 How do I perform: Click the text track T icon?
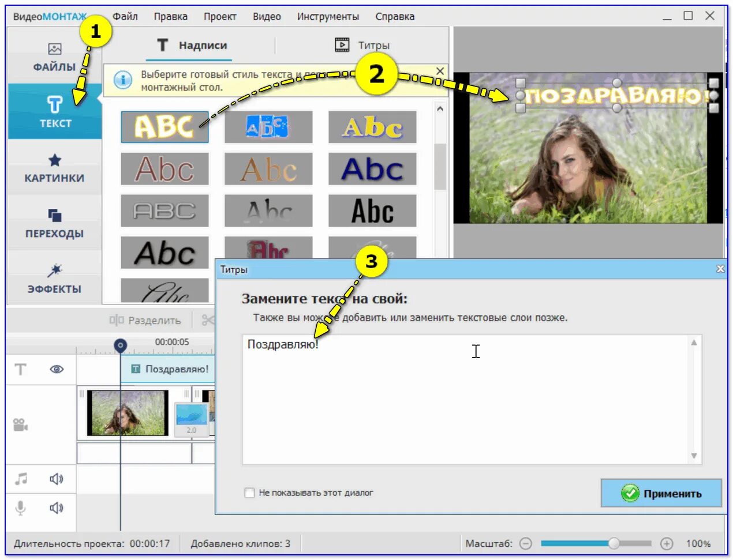[20, 369]
